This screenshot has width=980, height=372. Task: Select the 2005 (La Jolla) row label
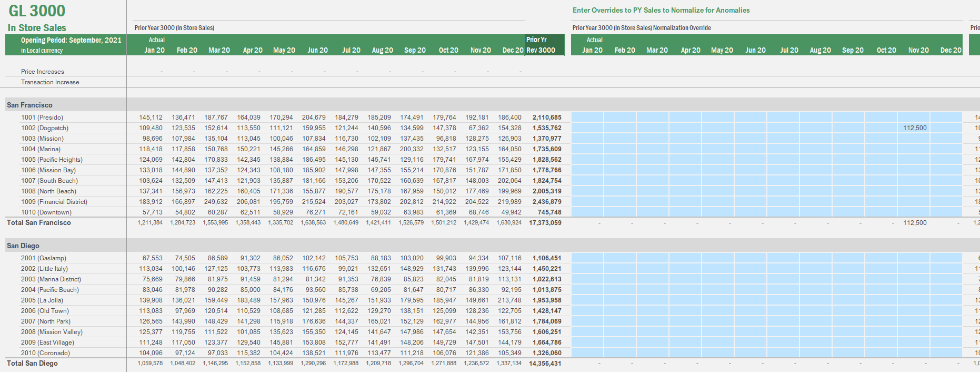click(x=42, y=300)
